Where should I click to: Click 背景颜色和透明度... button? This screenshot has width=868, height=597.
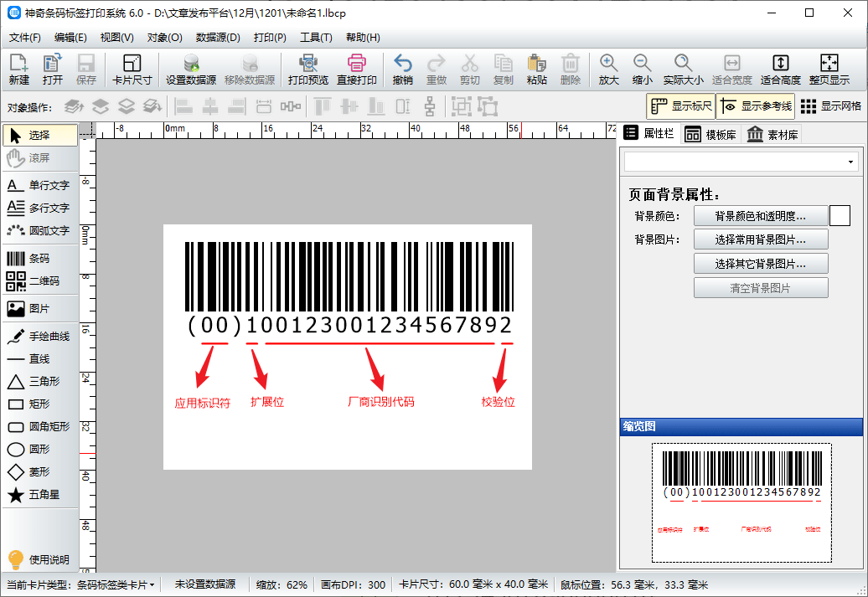point(760,216)
